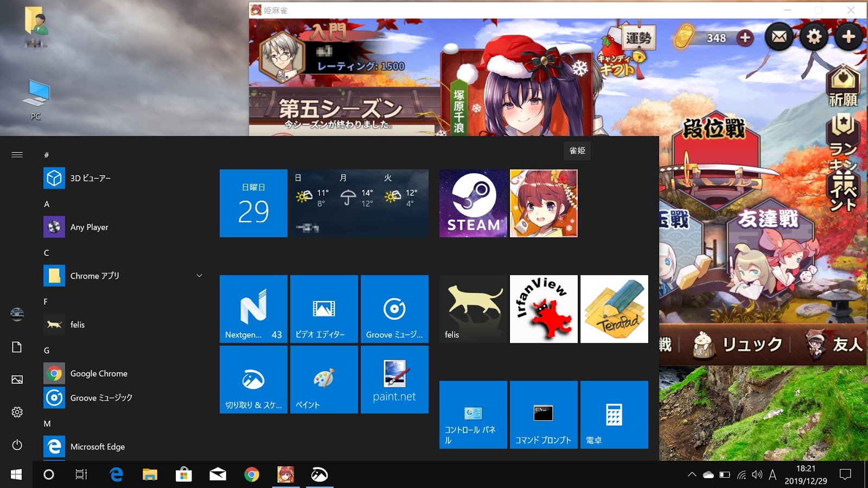The height and width of the screenshot is (488, 868).
Task: Open the weather forecast tile
Action: tap(359, 203)
